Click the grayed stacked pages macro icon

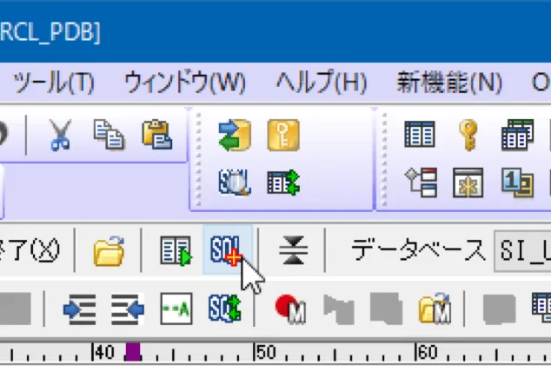(x=386, y=309)
